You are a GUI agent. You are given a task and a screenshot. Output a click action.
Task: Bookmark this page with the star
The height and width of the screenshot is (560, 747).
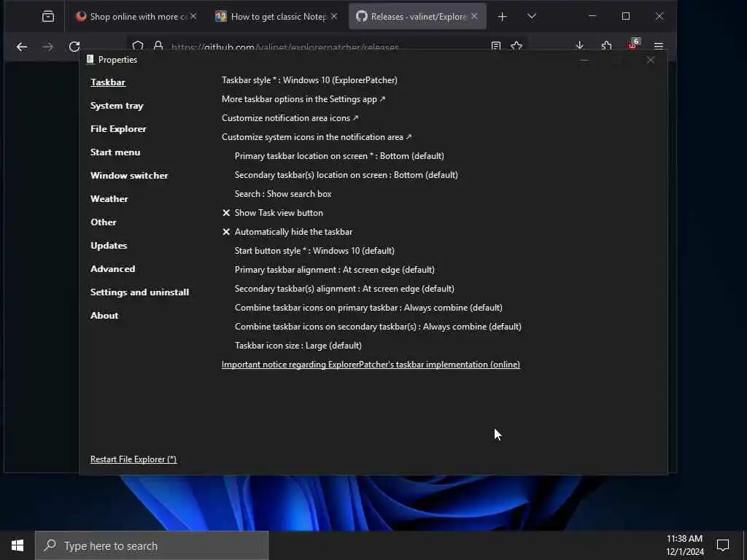point(516,46)
